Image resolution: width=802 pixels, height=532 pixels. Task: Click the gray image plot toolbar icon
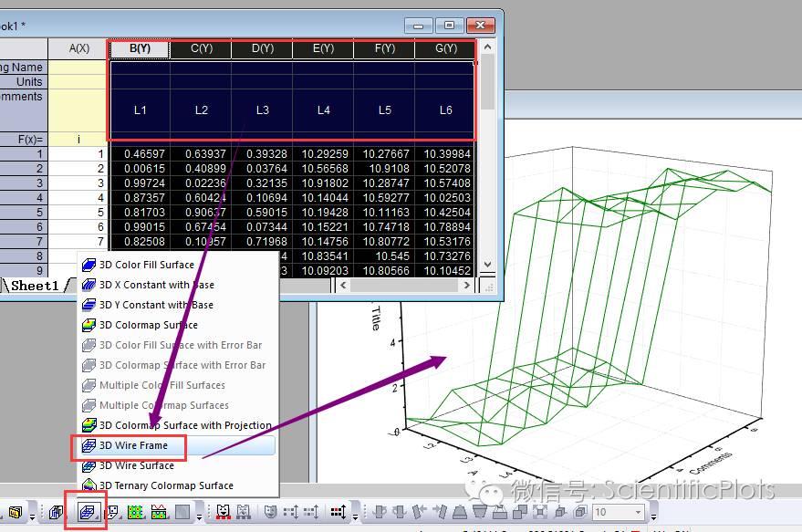coord(182,512)
